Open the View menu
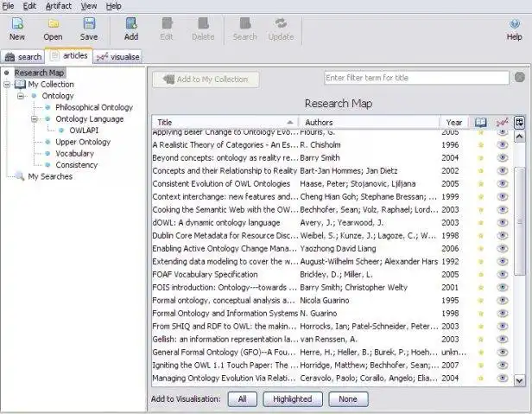The image size is (532, 414). (89, 6)
